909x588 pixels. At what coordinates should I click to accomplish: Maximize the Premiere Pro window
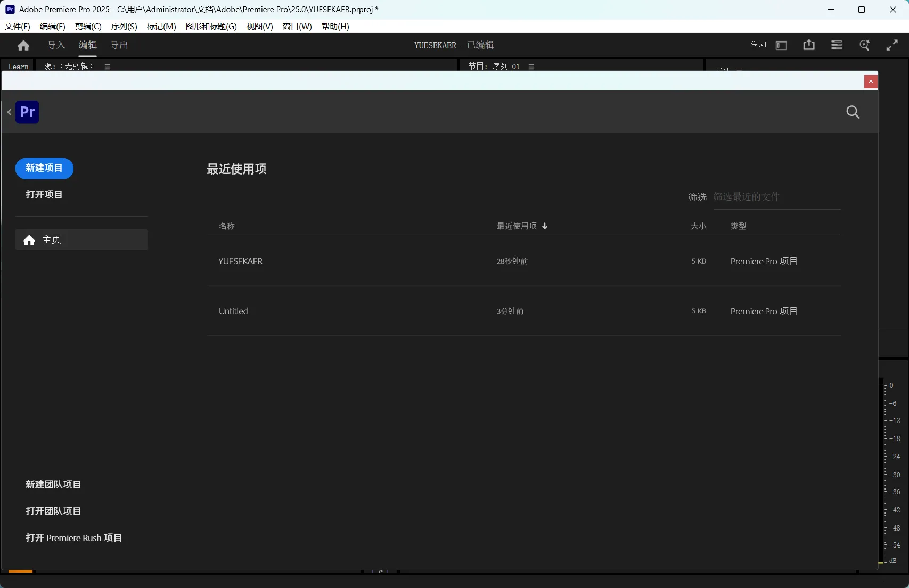tap(862, 10)
